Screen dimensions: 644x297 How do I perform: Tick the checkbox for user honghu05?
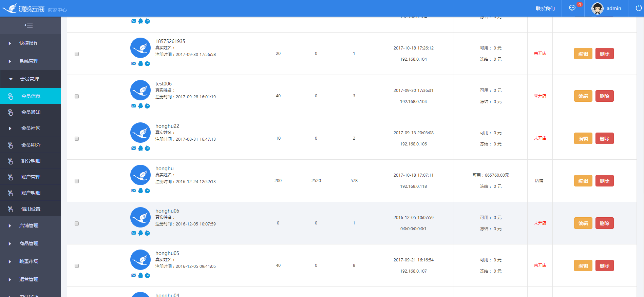pyautogui.click(x=77, y=266)
